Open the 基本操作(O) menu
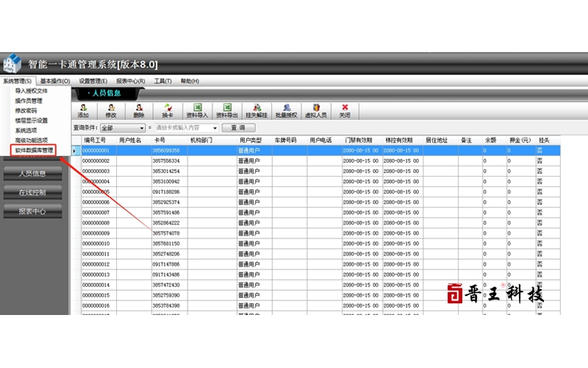 [x=55, y=81]
